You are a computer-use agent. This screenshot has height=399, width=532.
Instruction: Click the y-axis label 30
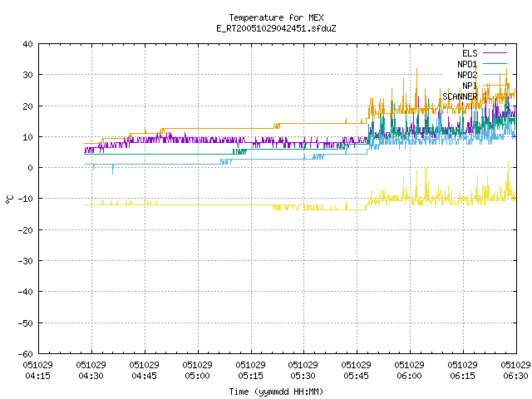tap(27, 75)
